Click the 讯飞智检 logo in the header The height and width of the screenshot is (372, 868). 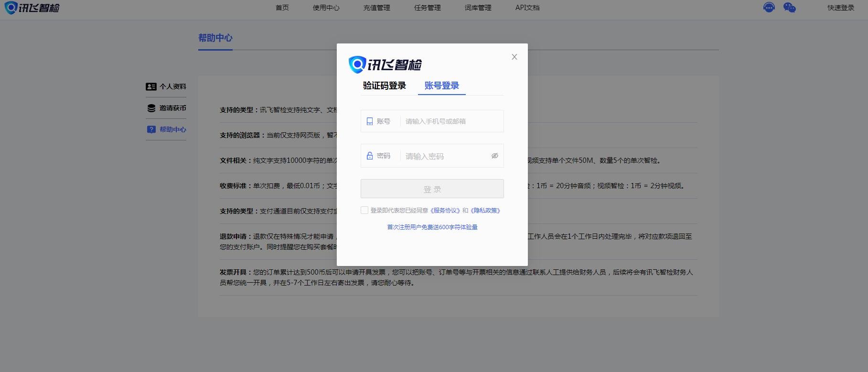[x=32, y=8]
